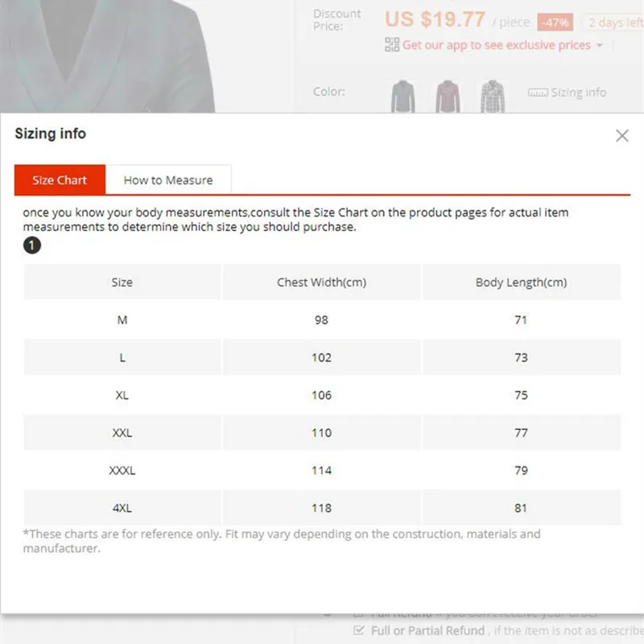Viewport: 644px width, 644px height.
Task: Select the XL row in the size table
Action: [x=322, y=394]
